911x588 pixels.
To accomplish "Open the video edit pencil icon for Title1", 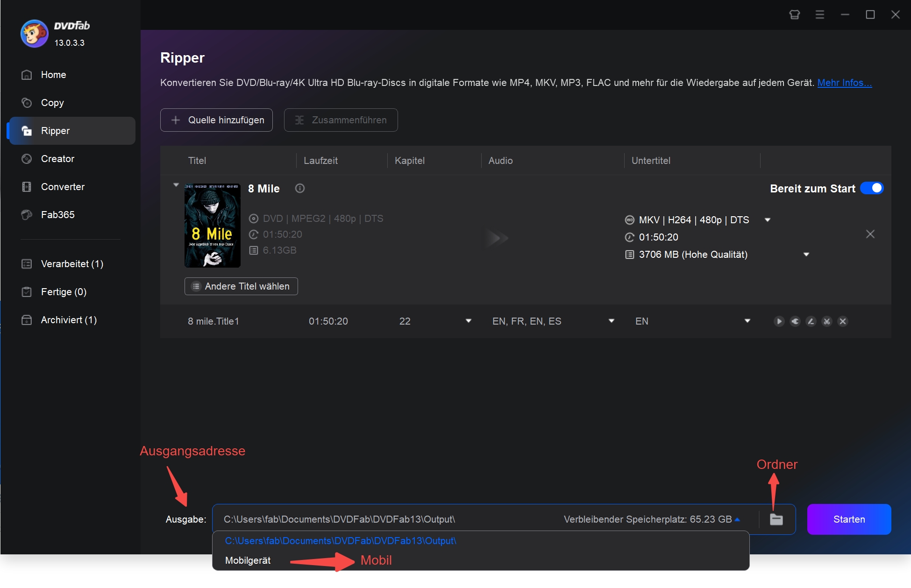I will click(x=811, y=321).
